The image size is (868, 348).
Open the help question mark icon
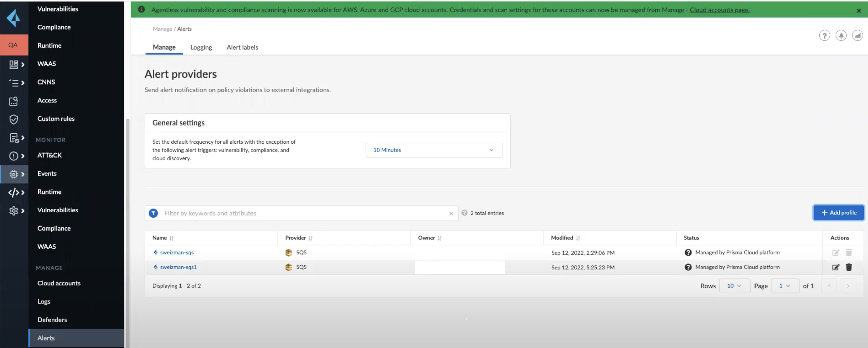tap(824, 35)
